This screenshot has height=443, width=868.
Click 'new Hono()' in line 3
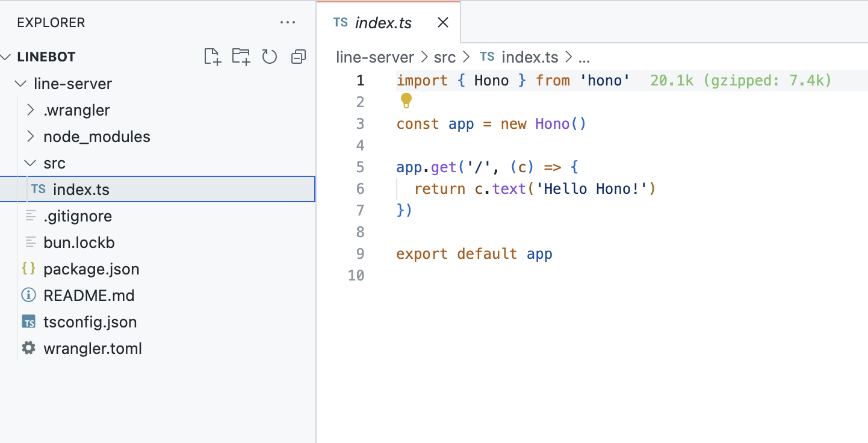pos(544,124)
